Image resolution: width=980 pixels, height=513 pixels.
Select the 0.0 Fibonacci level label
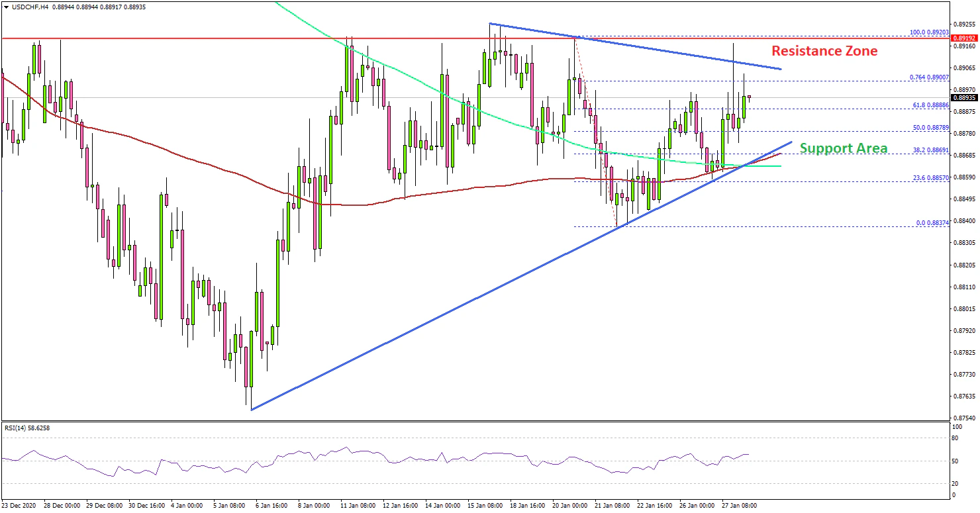[x=932, y=223]
